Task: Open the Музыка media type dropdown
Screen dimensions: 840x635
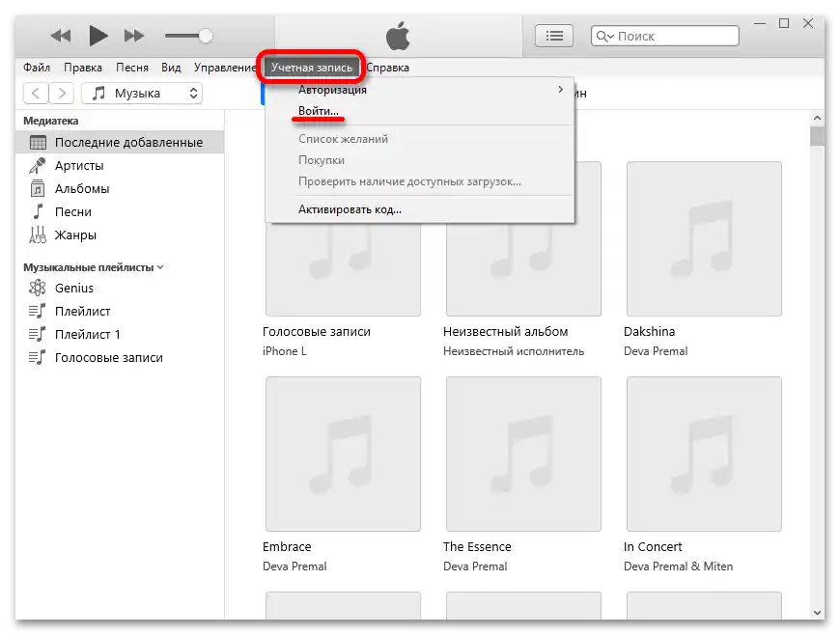Action: 142,94
